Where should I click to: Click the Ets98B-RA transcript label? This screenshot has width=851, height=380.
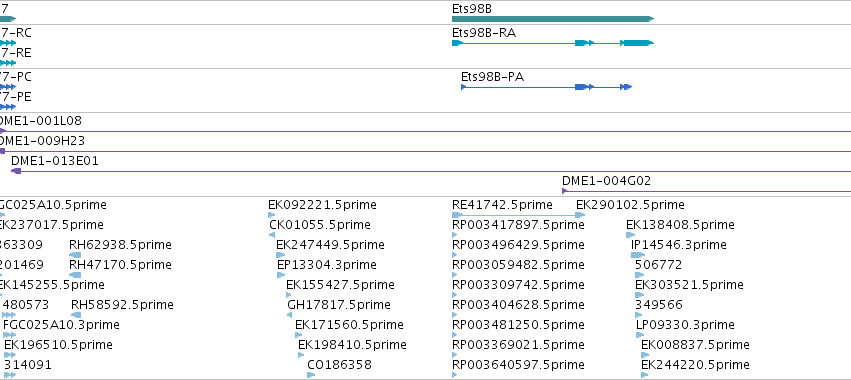pyautogui.click(x=484, y=33)
